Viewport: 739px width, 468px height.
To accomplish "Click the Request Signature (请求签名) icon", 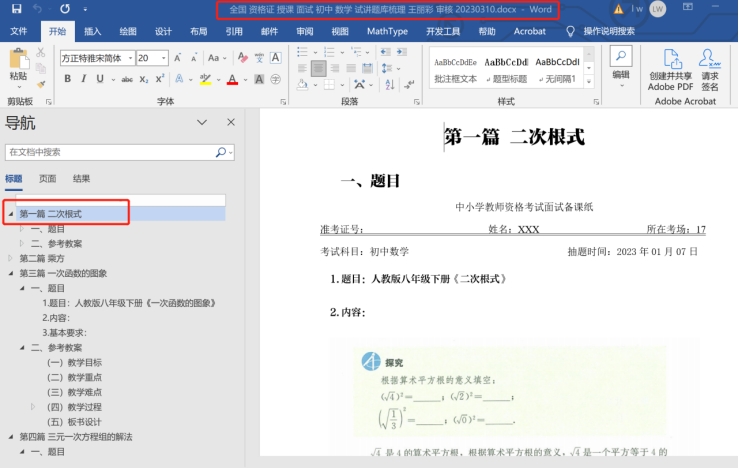I will tap(709, 58).
